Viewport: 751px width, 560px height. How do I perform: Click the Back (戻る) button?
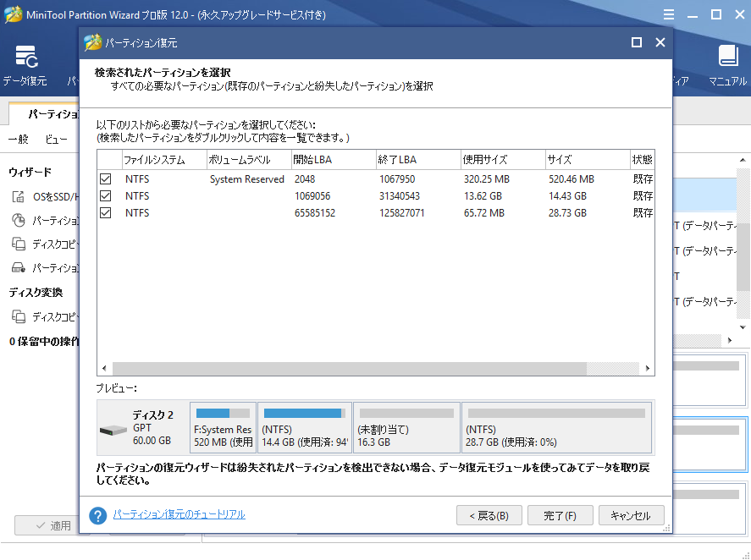[489, 515]
